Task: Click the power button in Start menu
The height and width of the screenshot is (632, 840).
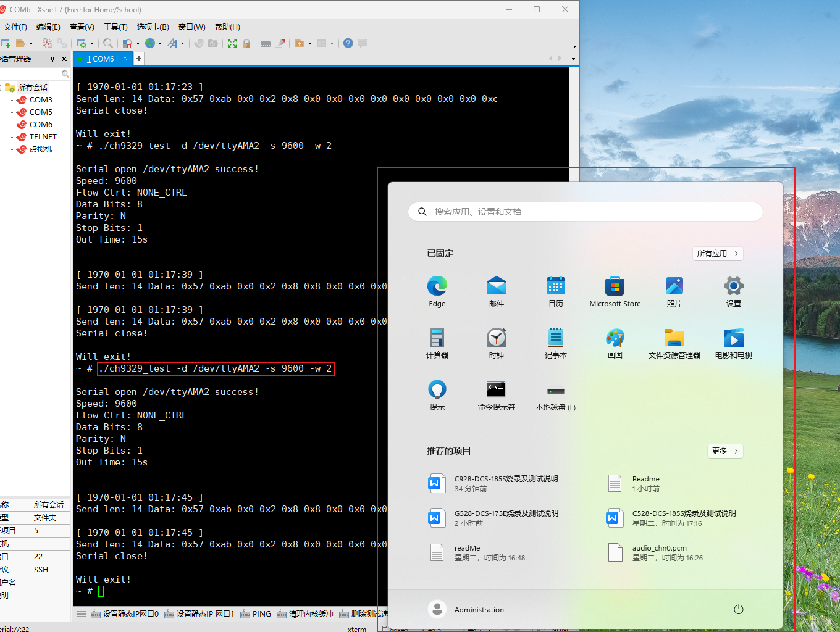Action: pos(738,609)
